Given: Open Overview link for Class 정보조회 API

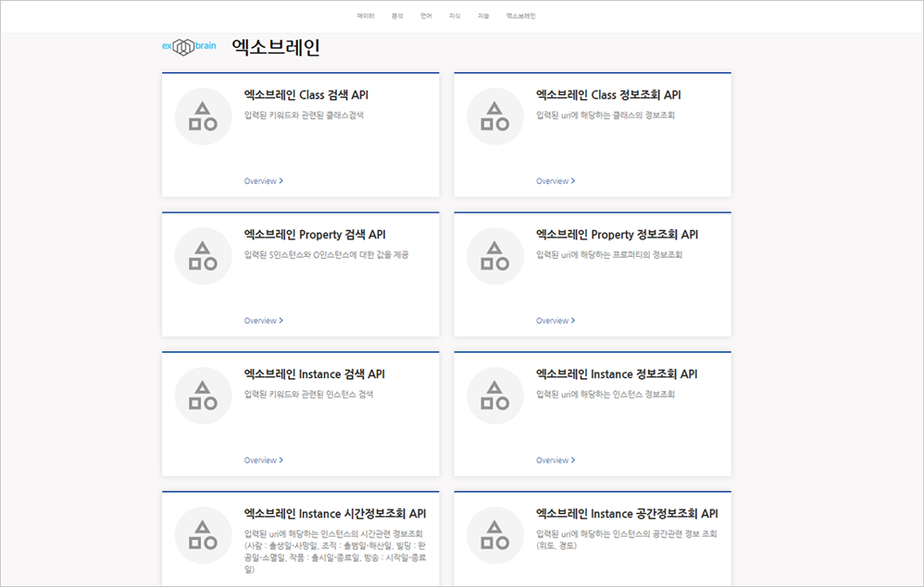Looking at the screenshot, I should 555,181.
